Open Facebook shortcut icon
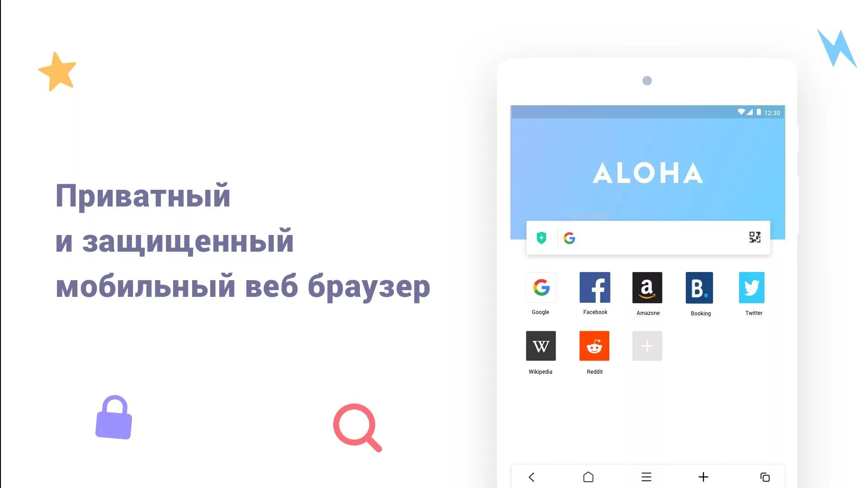 (595, 288)
